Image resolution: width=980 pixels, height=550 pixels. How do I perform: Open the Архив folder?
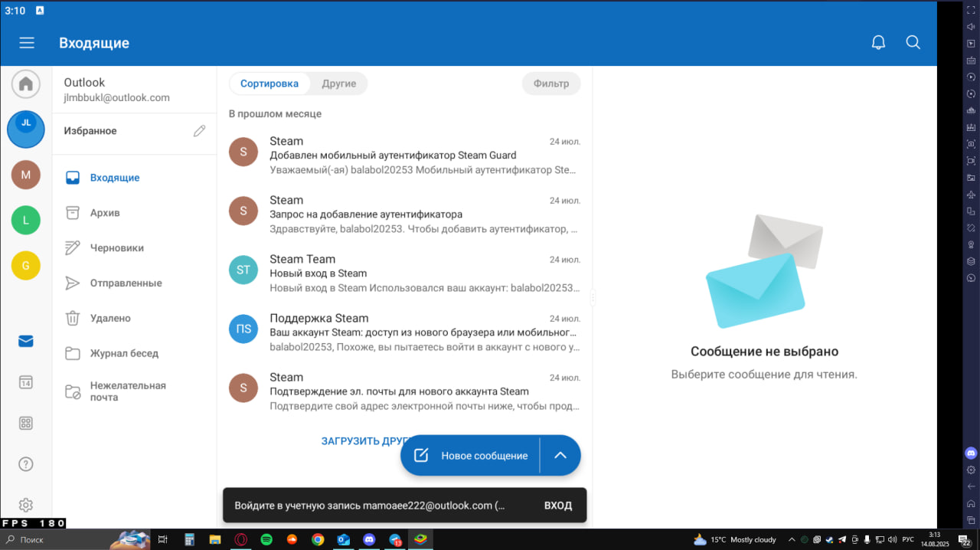135,213
